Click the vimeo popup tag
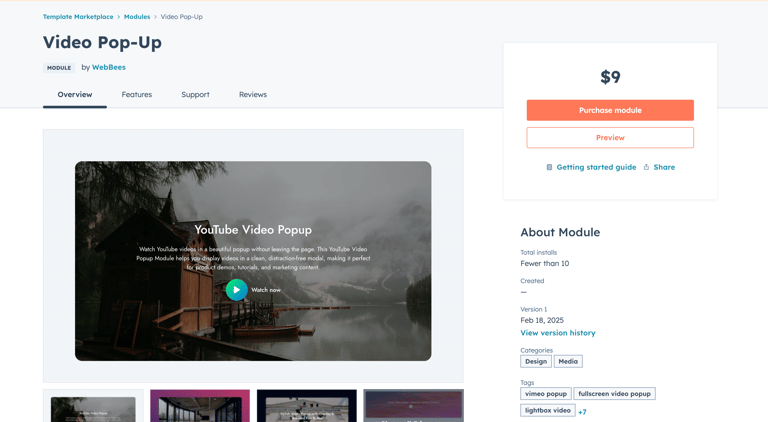The image size is (768, 422). (546, 394)
